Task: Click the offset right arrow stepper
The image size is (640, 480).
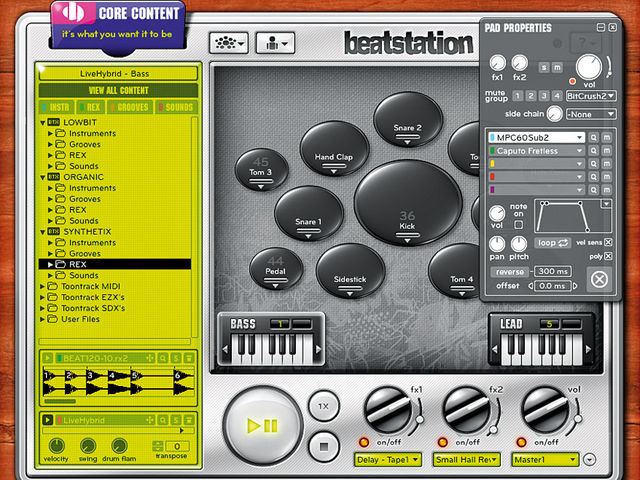Action: click(576, 286)
